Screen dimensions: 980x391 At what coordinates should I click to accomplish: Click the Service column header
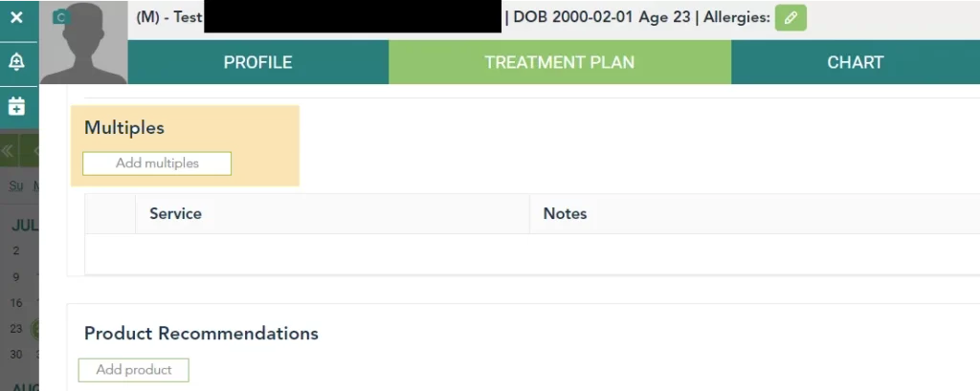coord(175,214)
